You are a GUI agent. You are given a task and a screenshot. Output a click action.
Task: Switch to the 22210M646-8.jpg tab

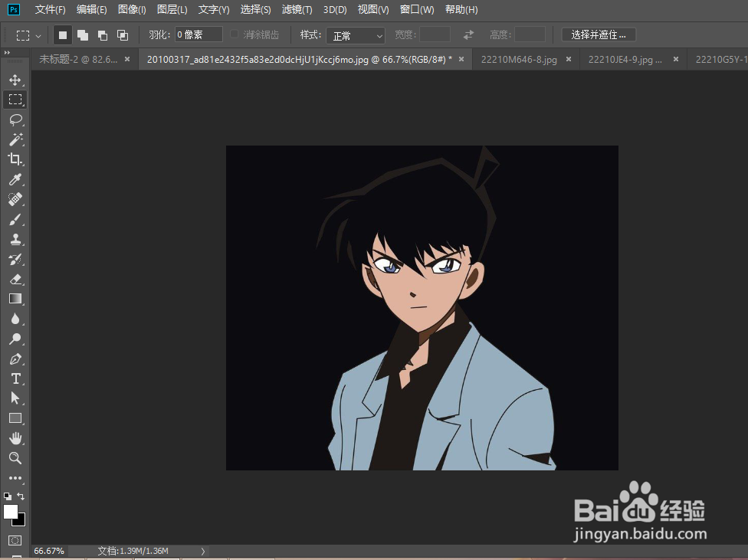[x=519, y=60]
